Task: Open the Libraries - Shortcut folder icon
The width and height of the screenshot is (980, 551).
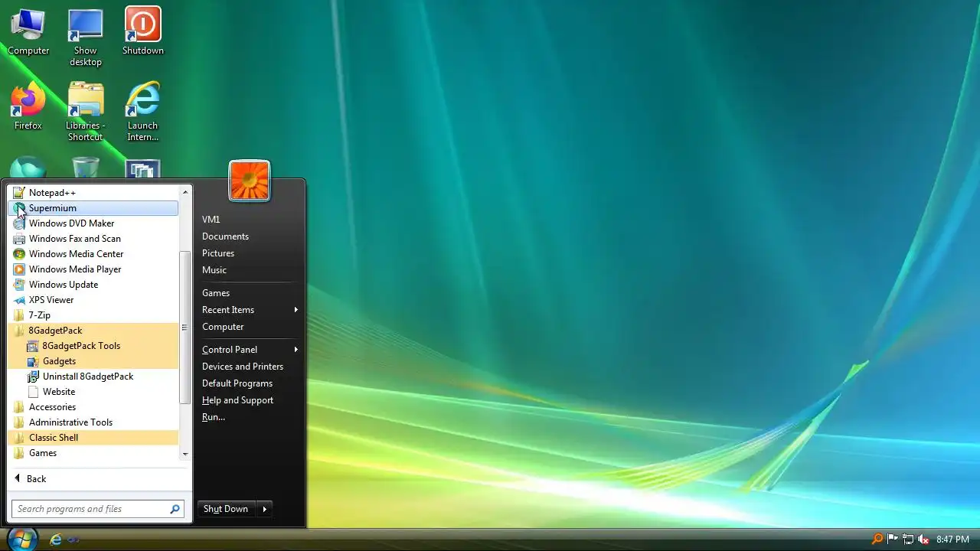Action: click(x=85, y=112)
